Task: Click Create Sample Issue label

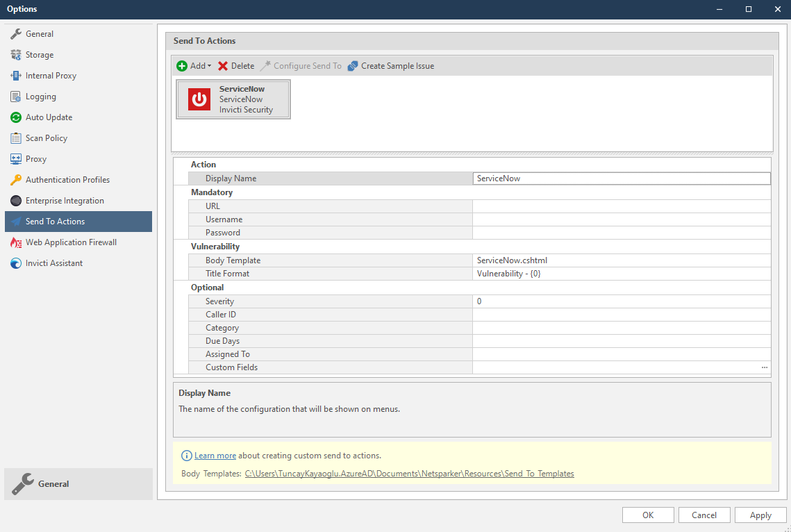Action: pos(397,66)
